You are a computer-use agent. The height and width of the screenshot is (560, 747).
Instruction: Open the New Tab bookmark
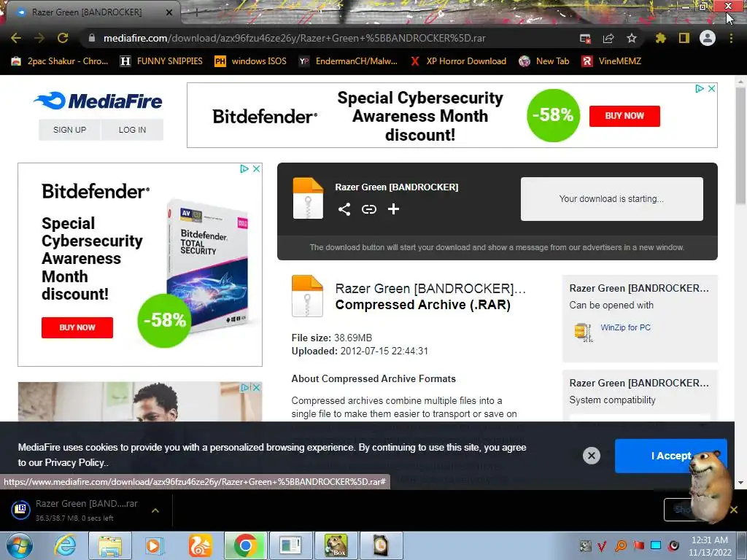coord(544,61)
